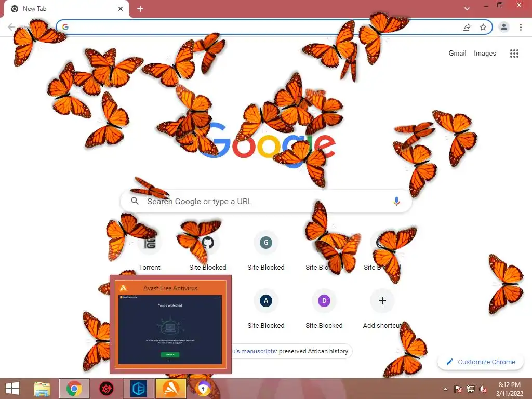Click the Avast Free Antivirus preview thumbnail
The width and height of the screenshot is (532, 399).
point(170,324)
